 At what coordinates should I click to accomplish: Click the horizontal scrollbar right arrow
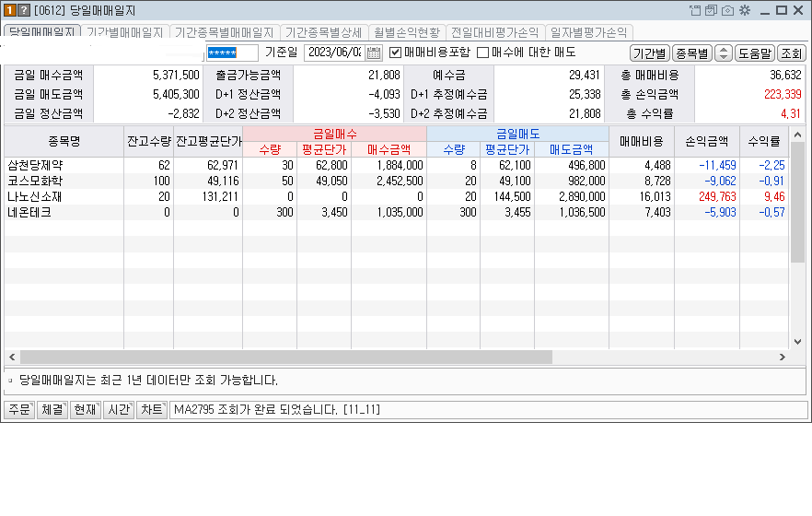(x=782, y=357)
